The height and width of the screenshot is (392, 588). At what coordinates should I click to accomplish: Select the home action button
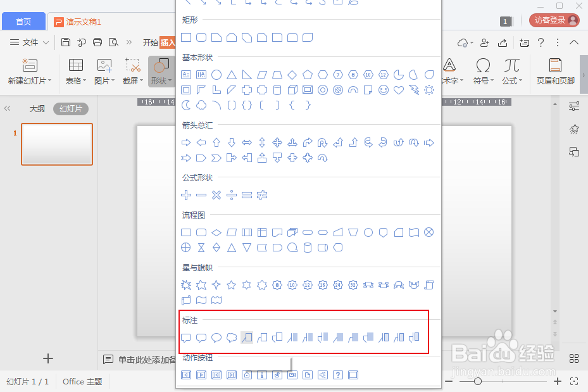click(x=247, y=375)
